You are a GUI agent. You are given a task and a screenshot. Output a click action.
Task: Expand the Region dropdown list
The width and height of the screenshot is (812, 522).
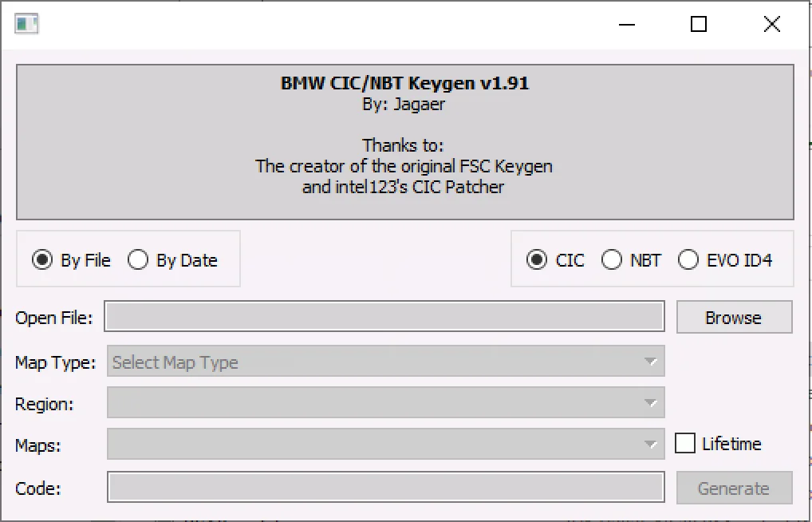pos(385,404)
